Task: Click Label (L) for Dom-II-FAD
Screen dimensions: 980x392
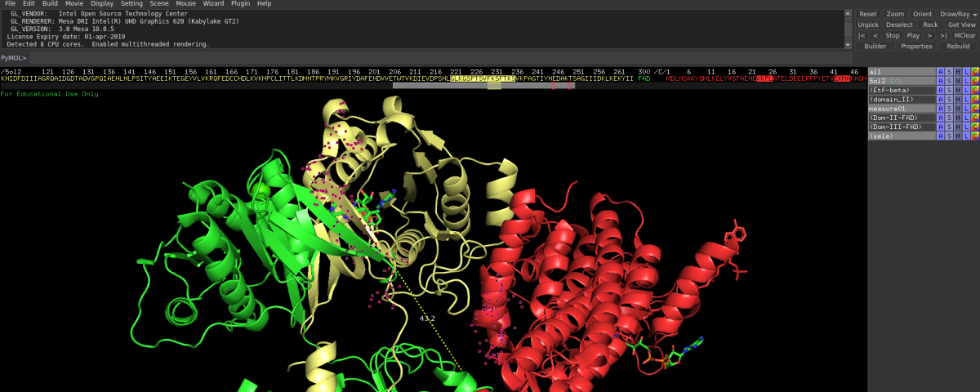Action: click(967, 118)
